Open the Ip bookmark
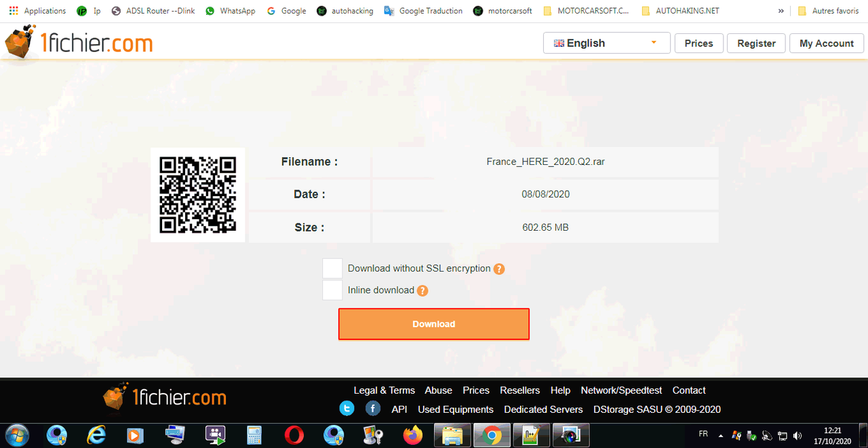Screen dimensions: 868x448 tap(89, 11)
